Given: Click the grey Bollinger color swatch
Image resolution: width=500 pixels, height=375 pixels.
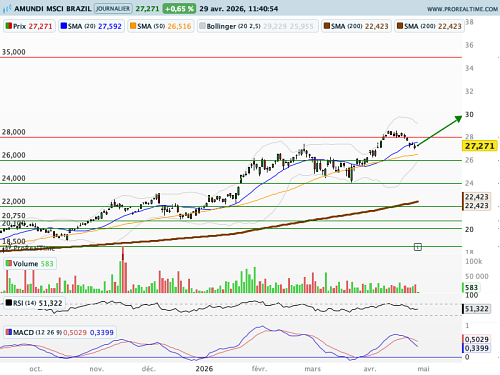Looking at the screenshot, I should click(x=202, y=26).
